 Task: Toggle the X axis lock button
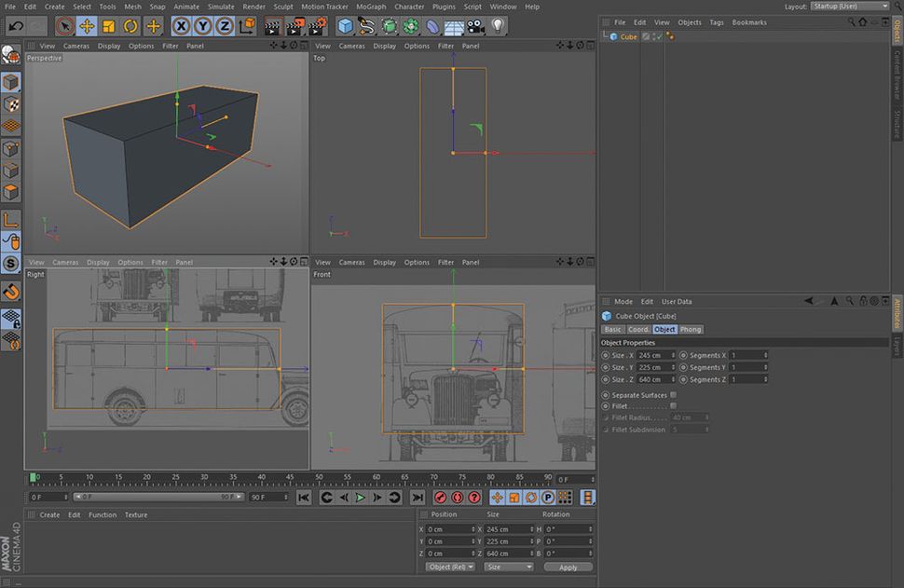pos(181,26)
